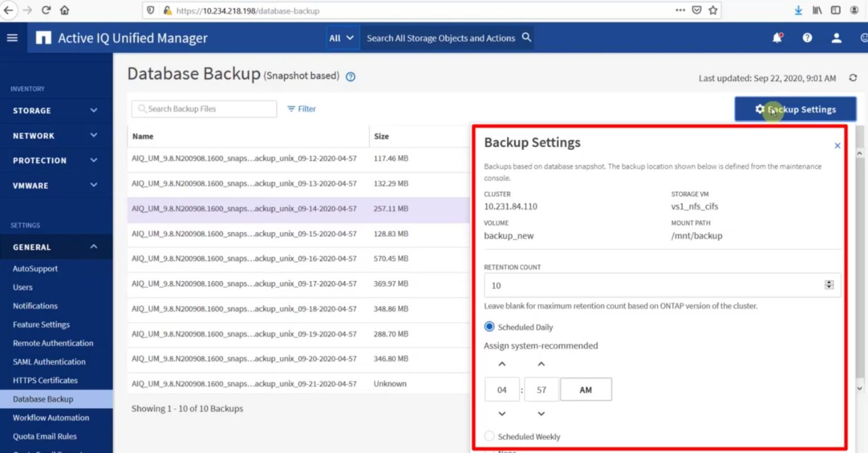Select the Scheduled Daily radio button
This screenshot has height=453, width=868.
(490, 327)
